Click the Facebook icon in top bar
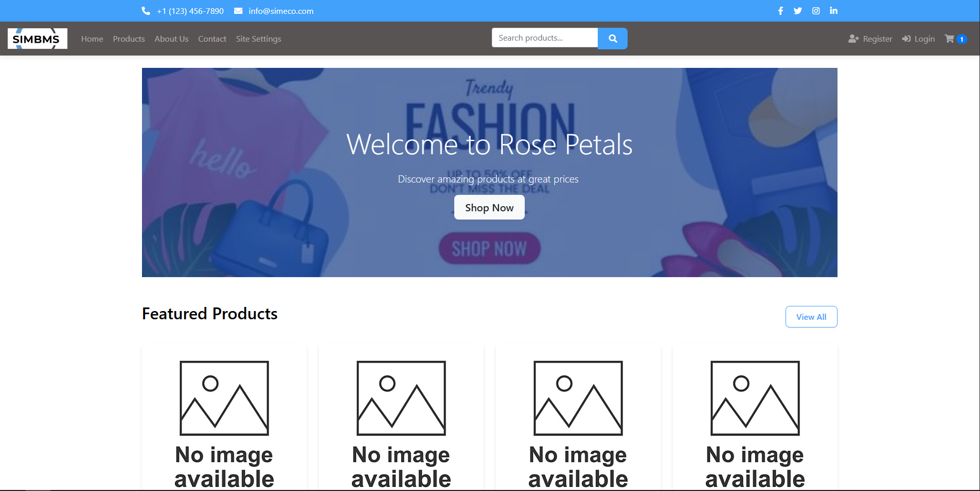Image resolution: width=980 pixels, height=491 pixels. click(780, 11)
